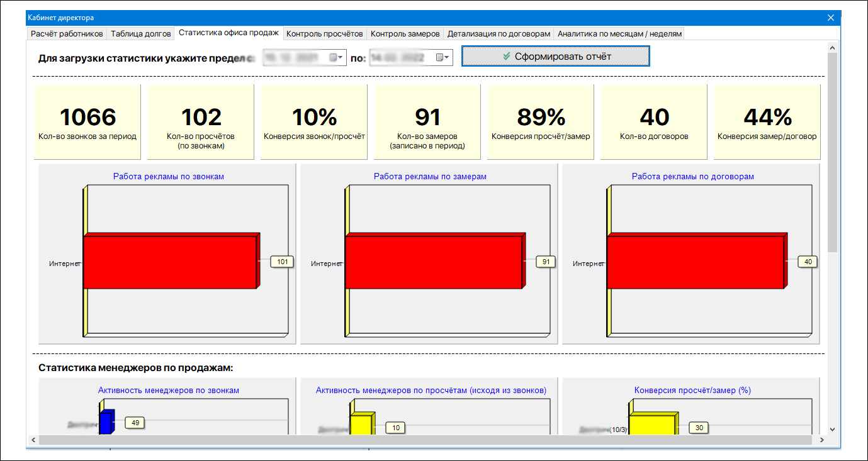
Task: Click the 91 value label in замеры chart
Action: (x=545, y=262)
